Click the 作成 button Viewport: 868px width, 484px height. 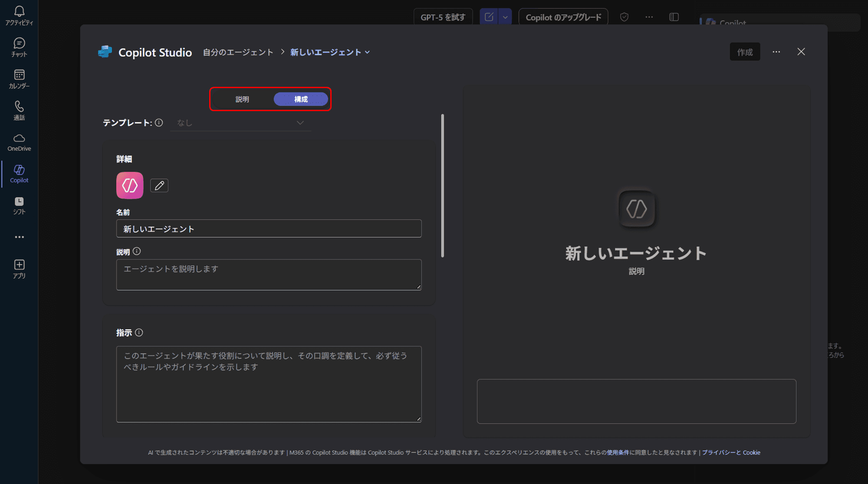click(745, 52)
